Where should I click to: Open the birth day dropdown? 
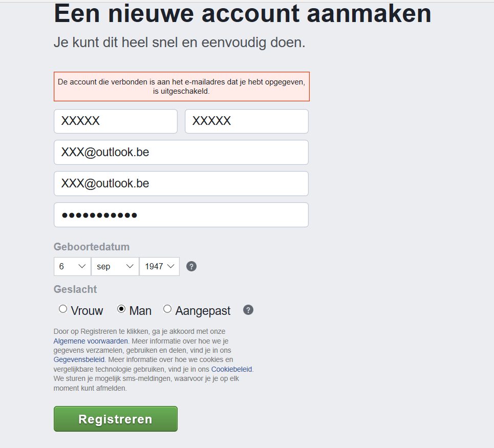[x=72, y=266]
